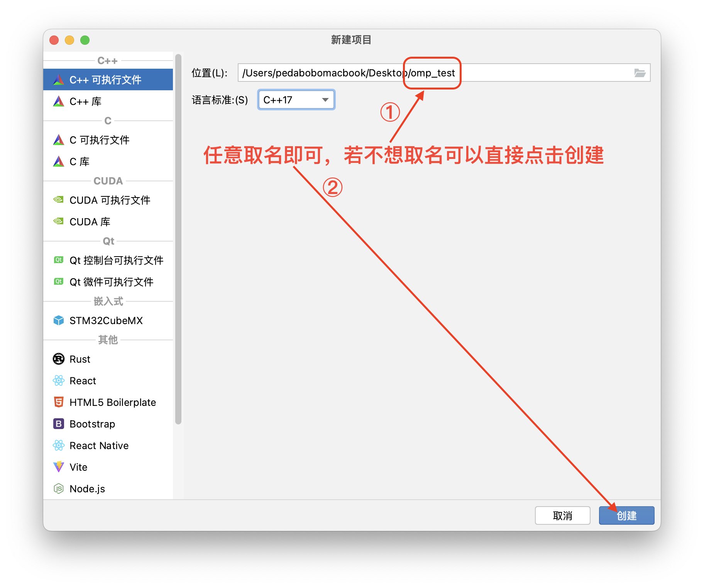Image resolution: width=704 pixels, height=588 pixels.
Task: Click the CMake icon beside C 可执行文件
Action: point(59,140)
